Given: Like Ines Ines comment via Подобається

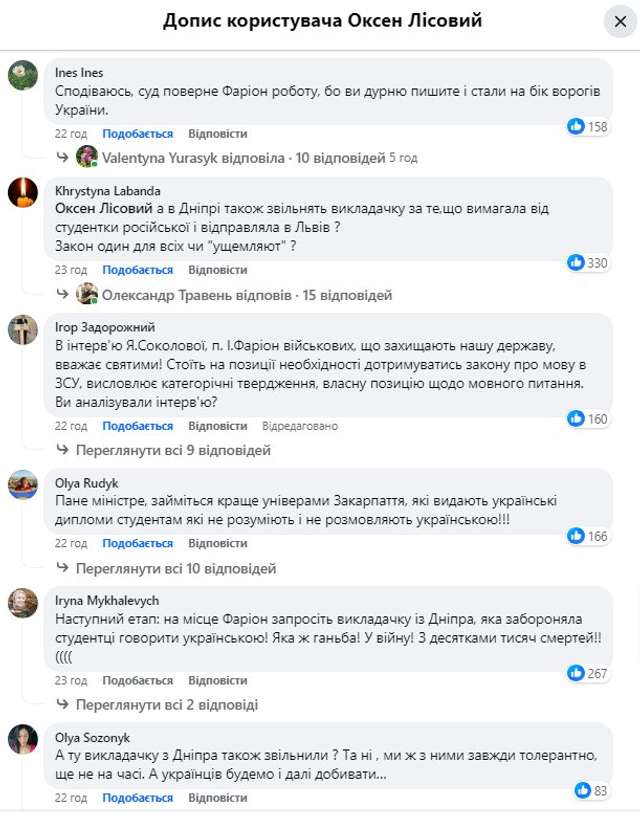Looking at the screenshot, I should 137,133.
